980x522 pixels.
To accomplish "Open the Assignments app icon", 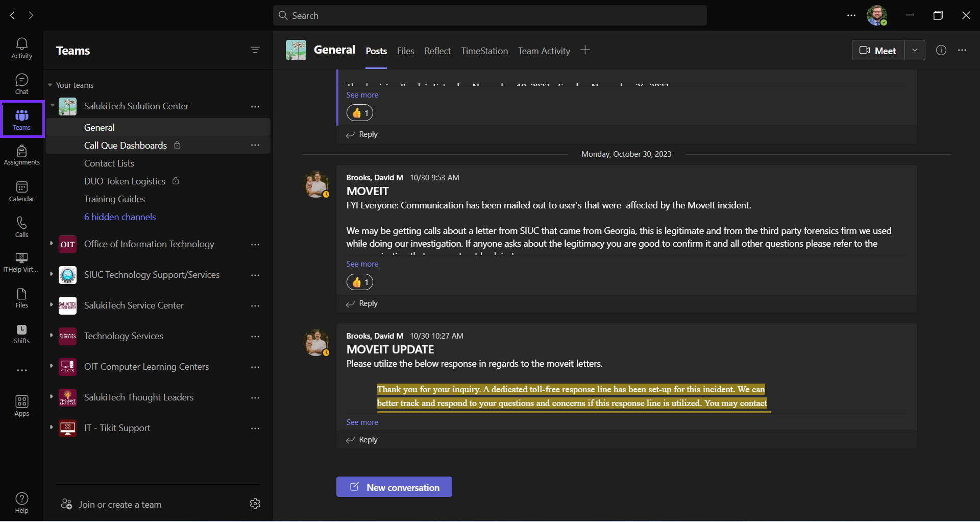I will (21, 155).
